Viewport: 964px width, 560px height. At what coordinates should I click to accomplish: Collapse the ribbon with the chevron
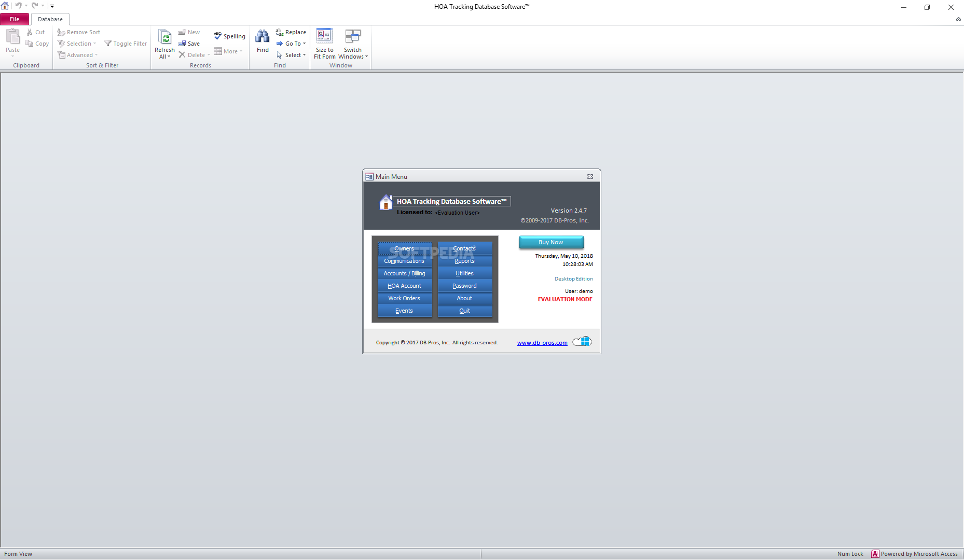click(958, 19)
